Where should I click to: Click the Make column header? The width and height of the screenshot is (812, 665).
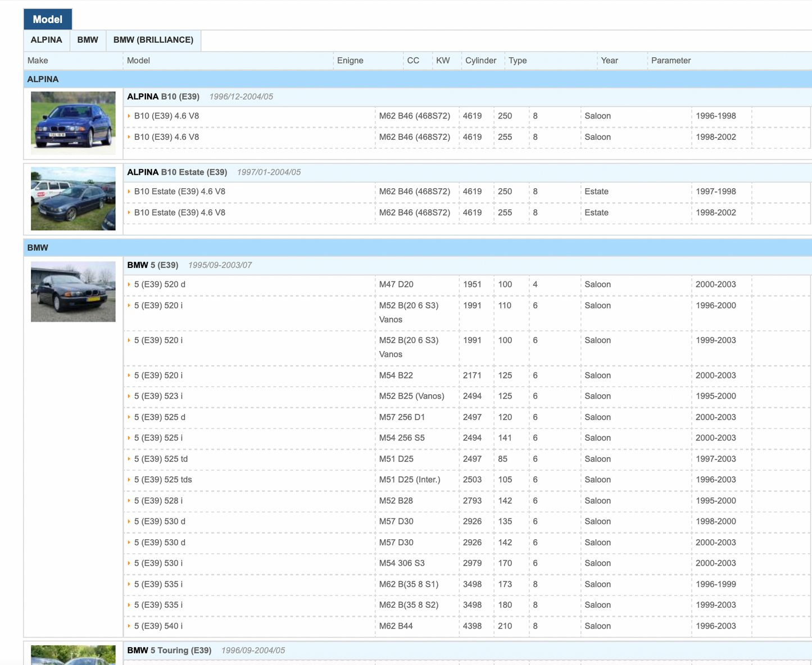(38, 61)
